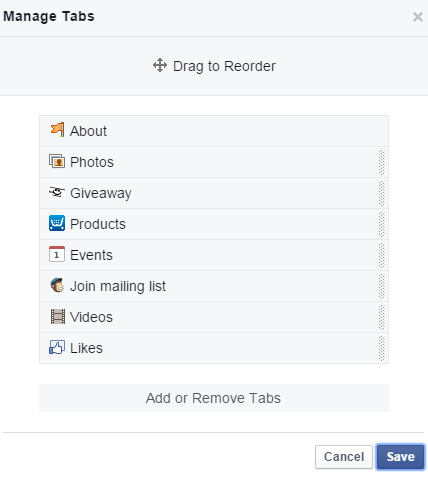Grab the Giveaway row drag handle
The height and width of the screenshot is (480, 428).
point(382,193)
